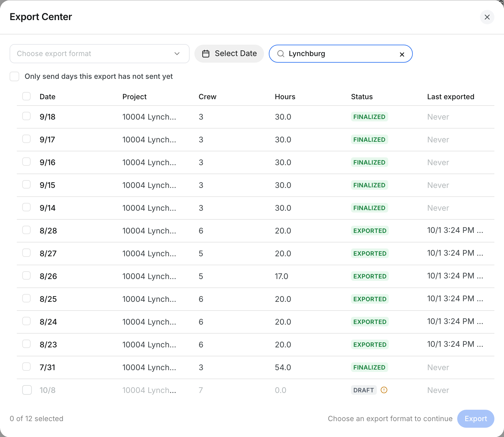504x437 pixels.
Task: Click the search magnifier icon
Action: (x=281, y=54)
